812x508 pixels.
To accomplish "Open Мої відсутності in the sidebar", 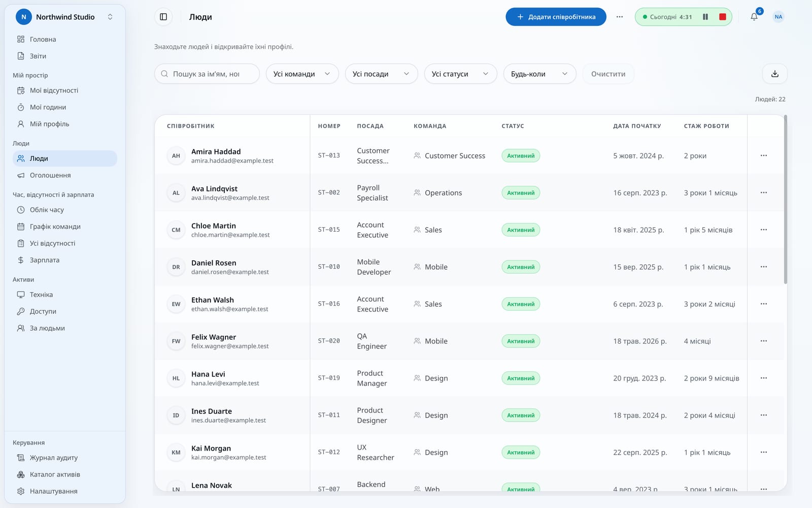I will (x=65, y=90).
